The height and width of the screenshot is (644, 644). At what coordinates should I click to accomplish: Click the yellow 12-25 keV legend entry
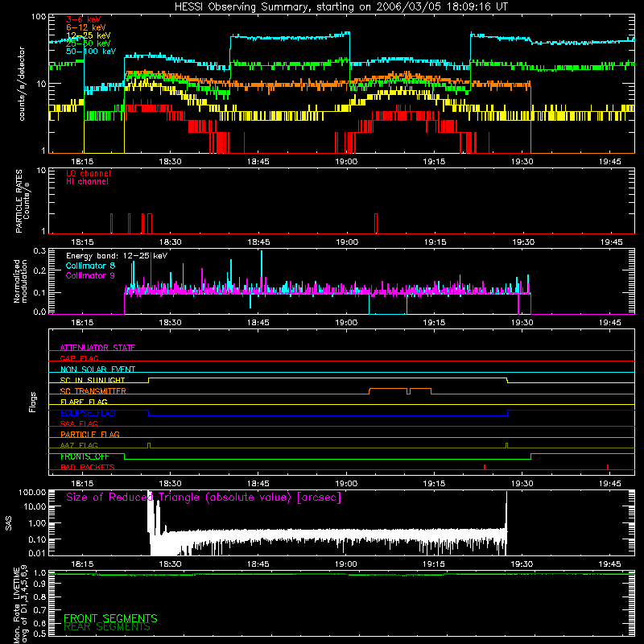(x=89, y=35)
